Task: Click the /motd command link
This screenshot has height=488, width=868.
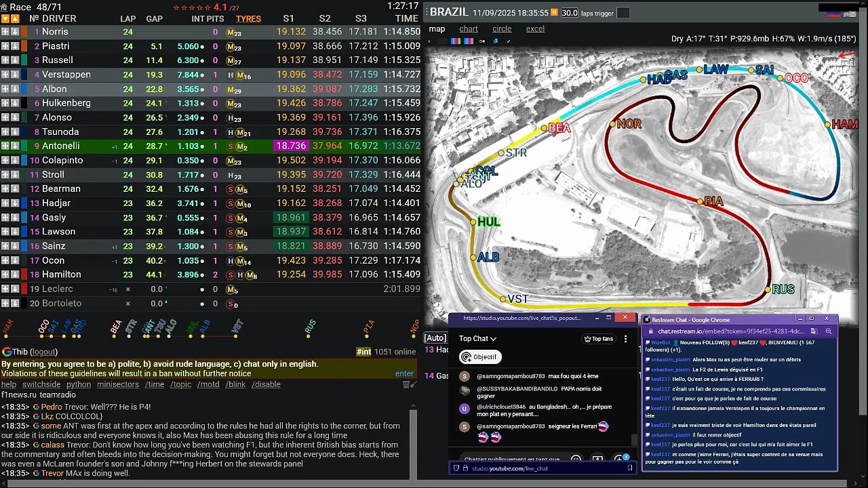Action: (x=209, y=384)
